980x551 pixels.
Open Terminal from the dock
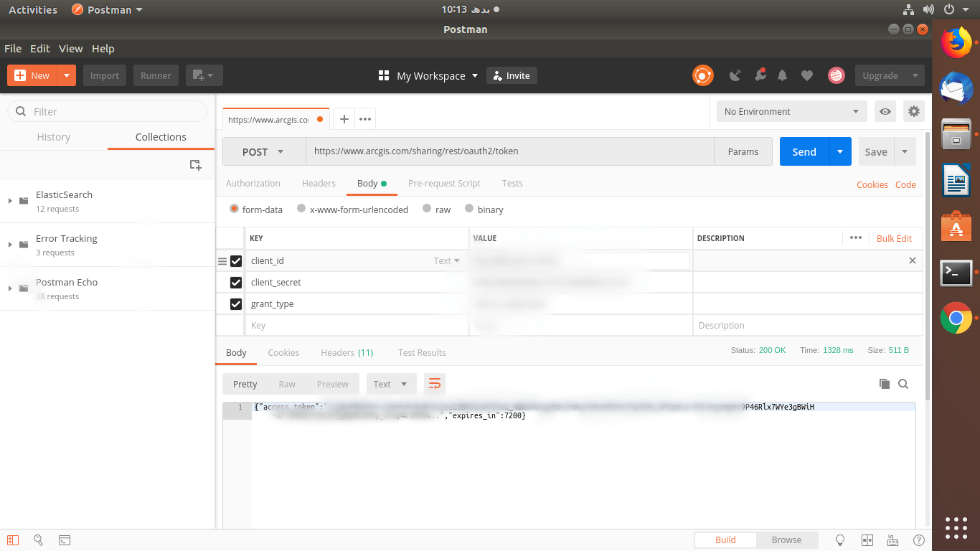point(956,272)
